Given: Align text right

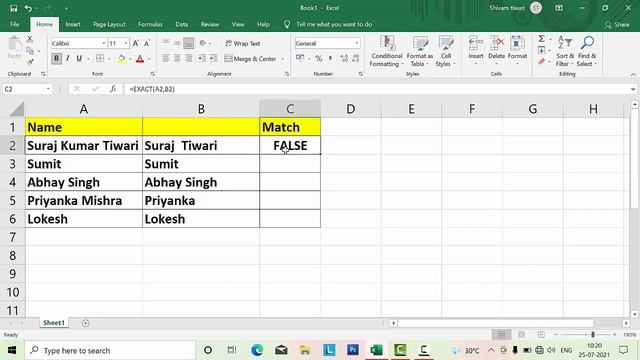Looking at the screenshot, I should pos(189,58).
